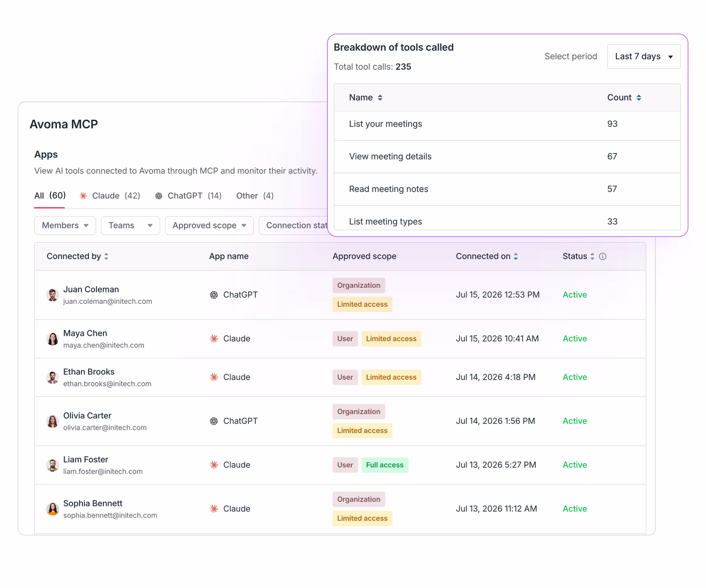Click the Claude starburst icon in the tabs

83,196
